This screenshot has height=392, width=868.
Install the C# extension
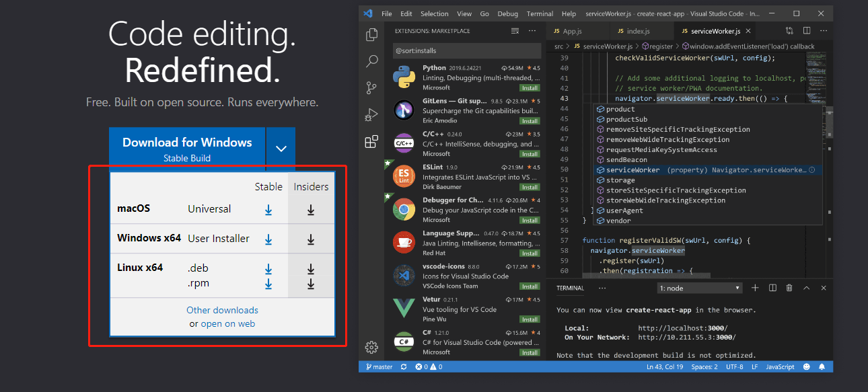530,352
